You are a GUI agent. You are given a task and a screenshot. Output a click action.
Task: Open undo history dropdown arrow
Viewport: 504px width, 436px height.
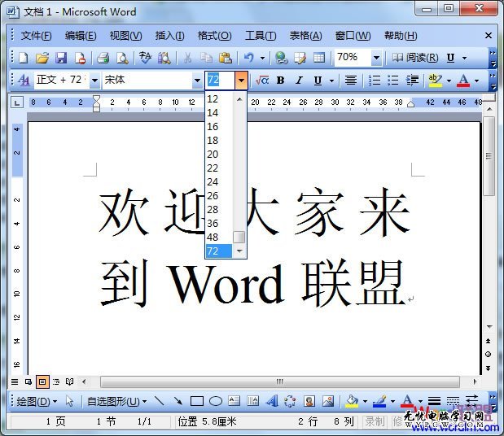click(x=263, y=58)
